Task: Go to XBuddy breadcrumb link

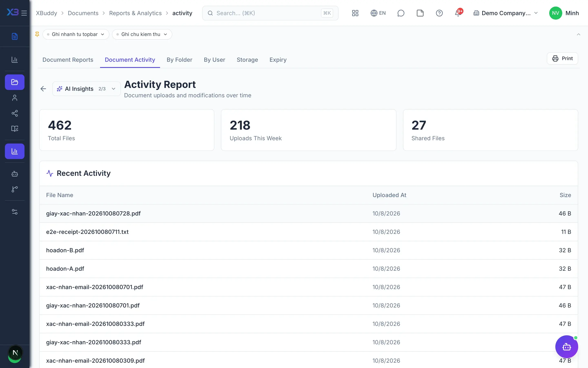Action: click(46, 13)
